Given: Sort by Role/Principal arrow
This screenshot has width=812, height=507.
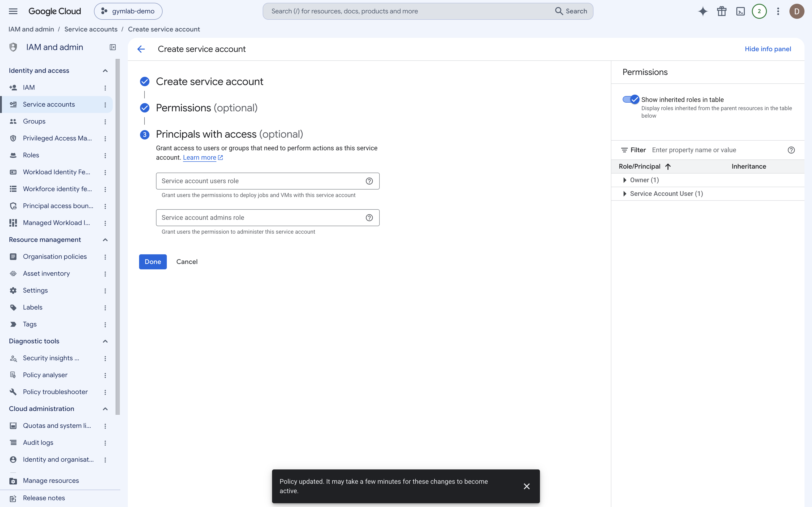Looking at the screenshot, I should tap(668, 167).
